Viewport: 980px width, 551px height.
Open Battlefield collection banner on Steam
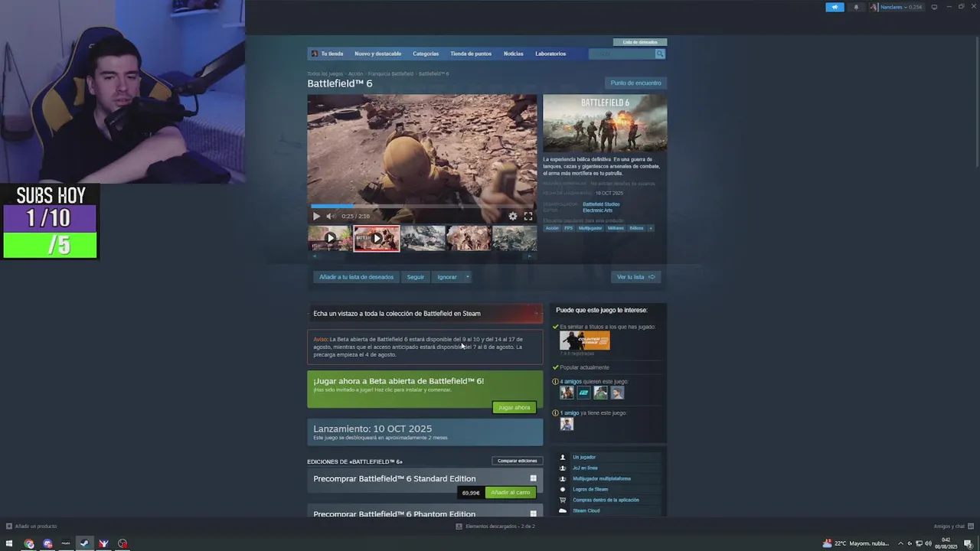425,313
